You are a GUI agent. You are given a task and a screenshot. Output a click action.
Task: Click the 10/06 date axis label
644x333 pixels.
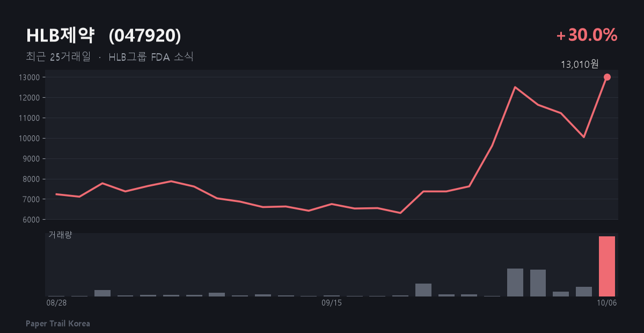coord(607,303)
